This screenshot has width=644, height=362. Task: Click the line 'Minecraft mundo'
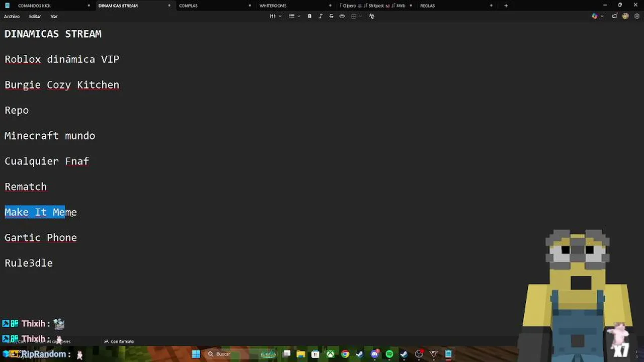(x=50, y=136)
